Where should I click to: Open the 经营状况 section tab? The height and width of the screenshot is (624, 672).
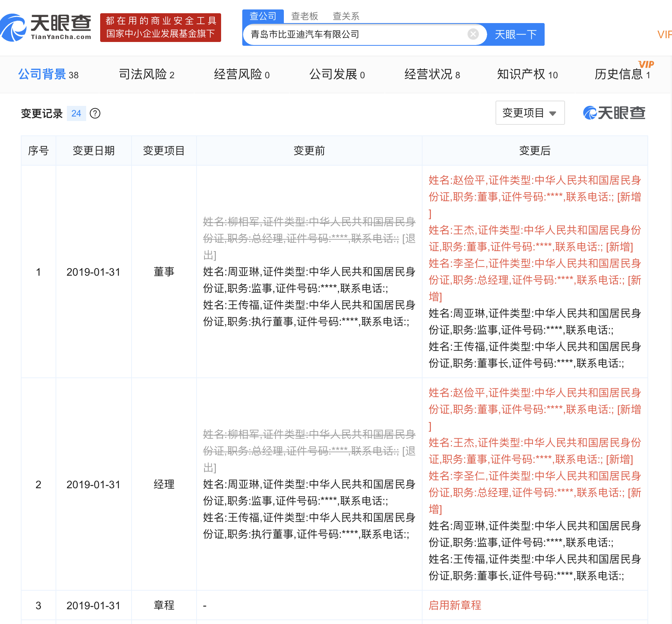(432, 74)
